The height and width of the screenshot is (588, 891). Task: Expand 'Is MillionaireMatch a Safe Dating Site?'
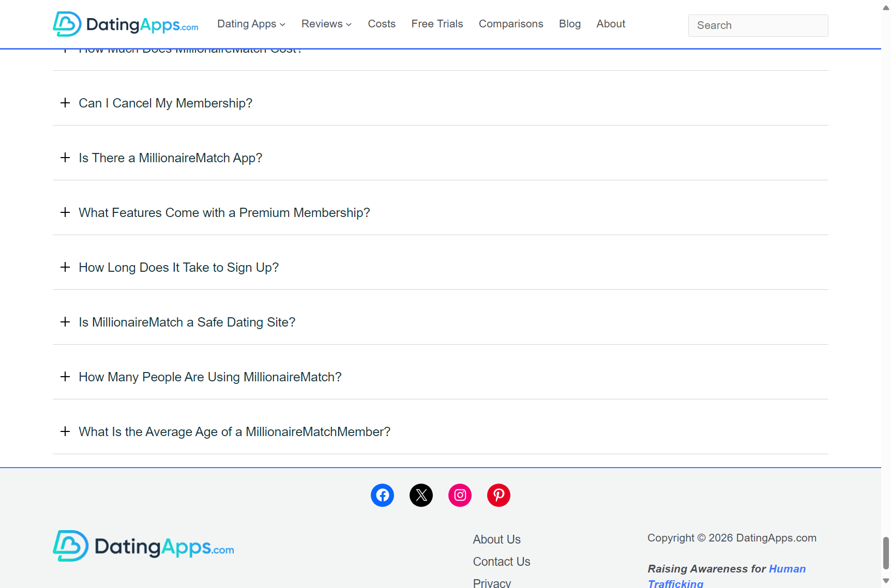pos(441,322)
